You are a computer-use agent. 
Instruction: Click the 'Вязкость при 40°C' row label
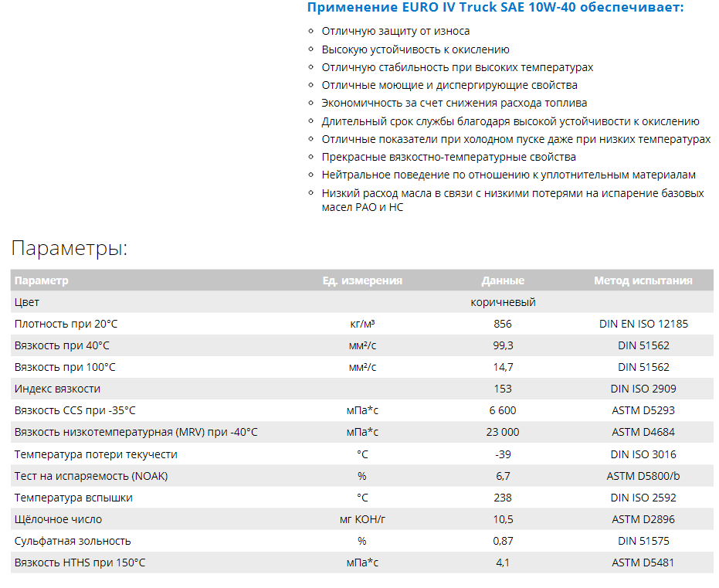coord(62,345)
